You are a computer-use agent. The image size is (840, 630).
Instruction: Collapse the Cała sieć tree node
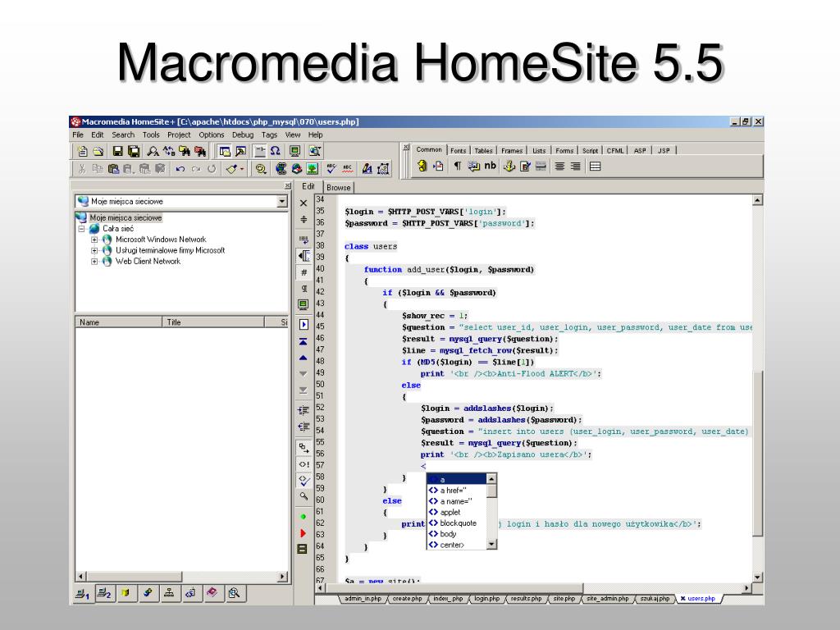click(x=82, y=229)
